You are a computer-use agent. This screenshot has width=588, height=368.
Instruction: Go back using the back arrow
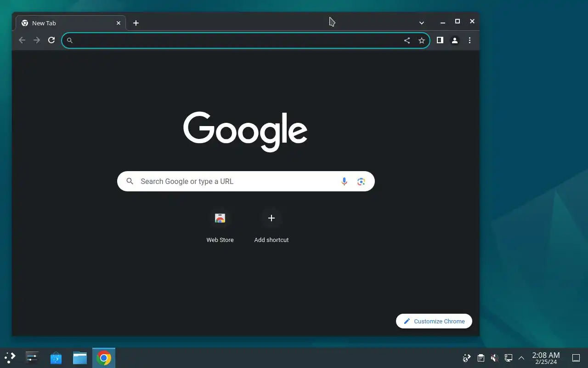tap(22, 40)
